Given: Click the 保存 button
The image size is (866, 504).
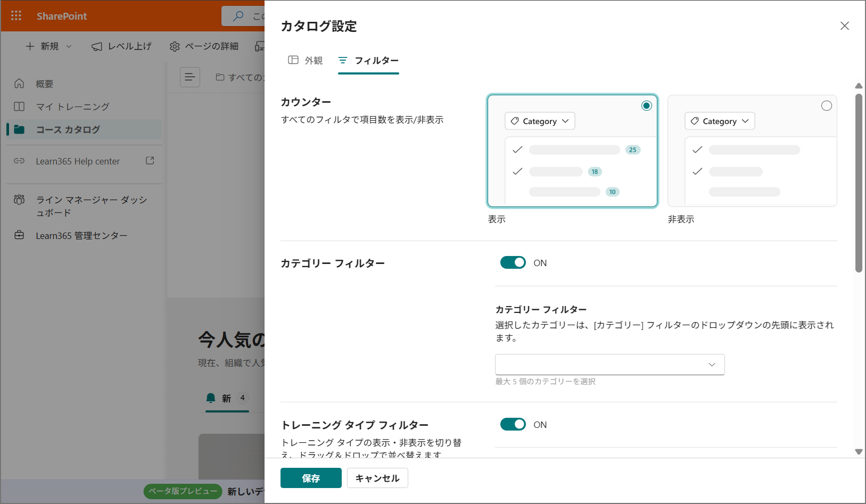Looking at the screenshot, I should pos(311,478).
